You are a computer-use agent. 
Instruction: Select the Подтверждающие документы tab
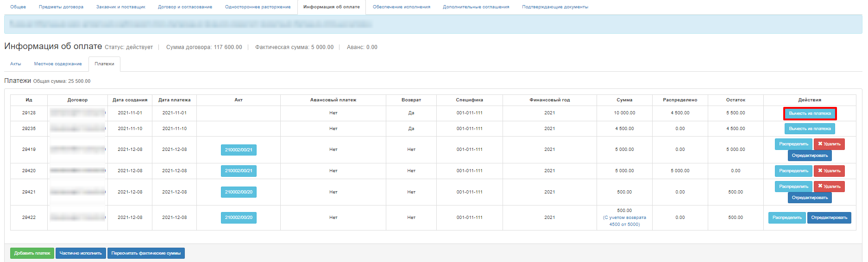[555, 7]
